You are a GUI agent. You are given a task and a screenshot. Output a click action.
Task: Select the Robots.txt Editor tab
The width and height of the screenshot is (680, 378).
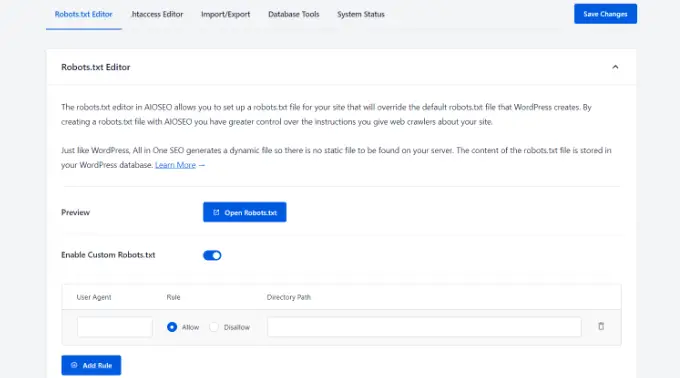[83, 14]
